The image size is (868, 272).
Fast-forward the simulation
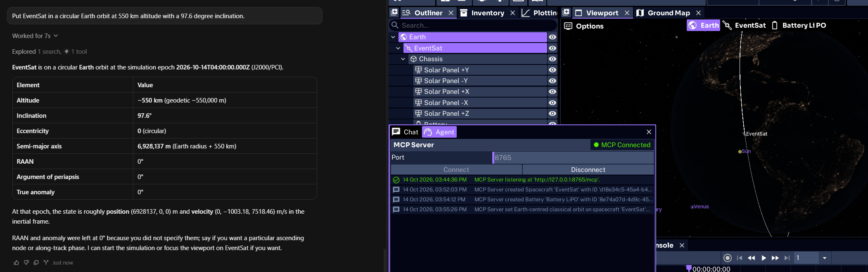pyautogui.click(x=776, y=258)
